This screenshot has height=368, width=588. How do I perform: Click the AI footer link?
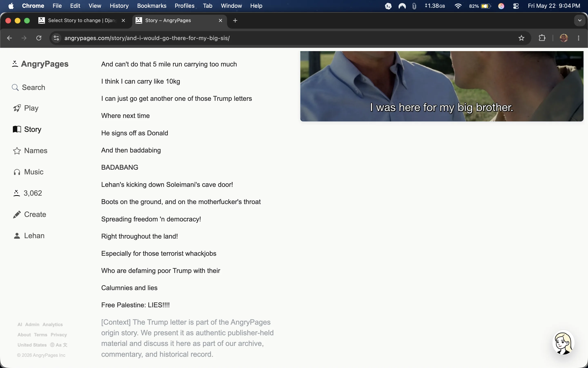(20, 324)
